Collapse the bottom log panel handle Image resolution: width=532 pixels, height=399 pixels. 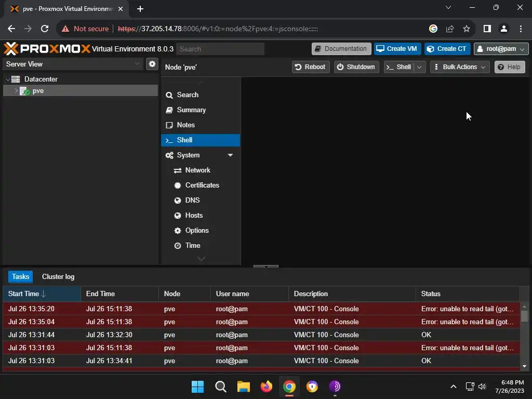265,267
